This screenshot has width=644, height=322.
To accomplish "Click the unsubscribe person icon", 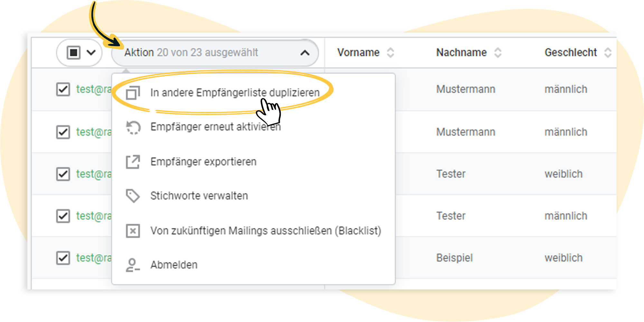I will pos(133,265).
